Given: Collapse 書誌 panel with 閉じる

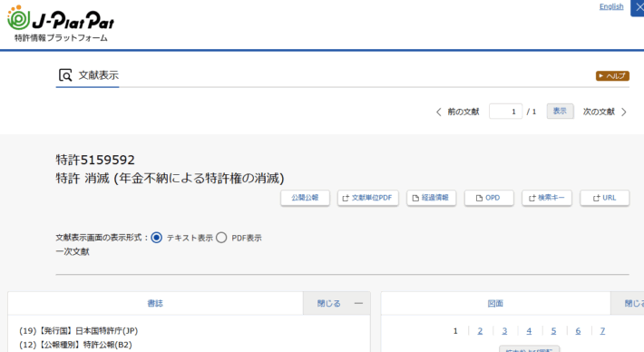Looking at the screenshot, I should (x=337, y=304).
